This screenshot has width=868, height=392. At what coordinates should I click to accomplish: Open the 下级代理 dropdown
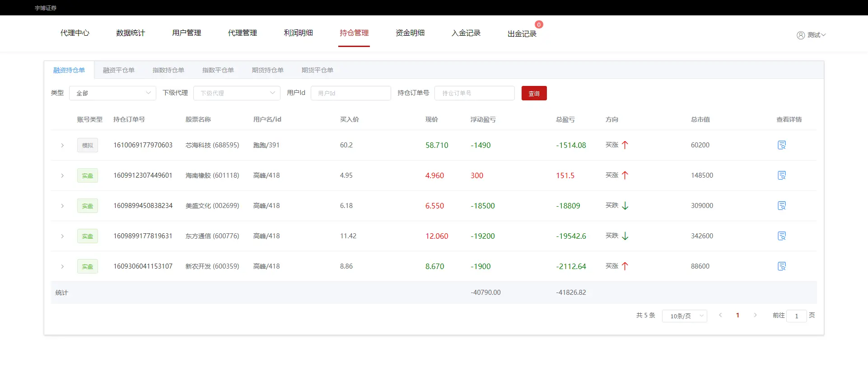(x=237, y=93)
